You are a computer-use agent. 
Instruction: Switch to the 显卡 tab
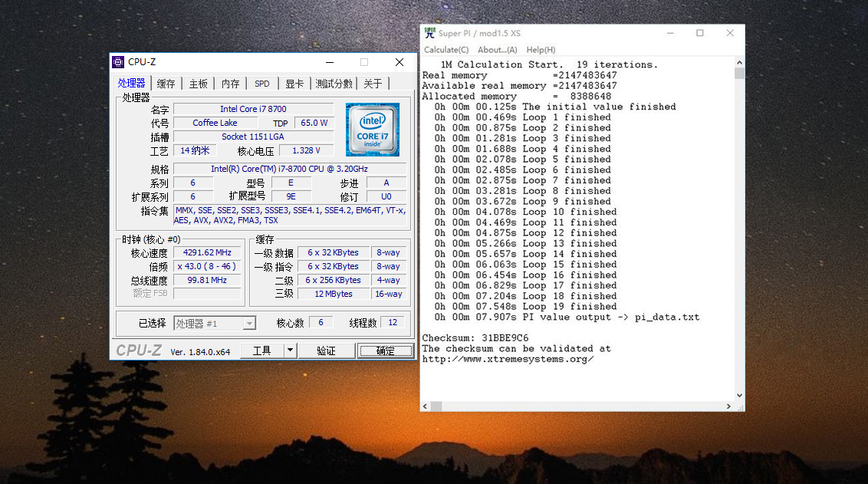[294, 84]
